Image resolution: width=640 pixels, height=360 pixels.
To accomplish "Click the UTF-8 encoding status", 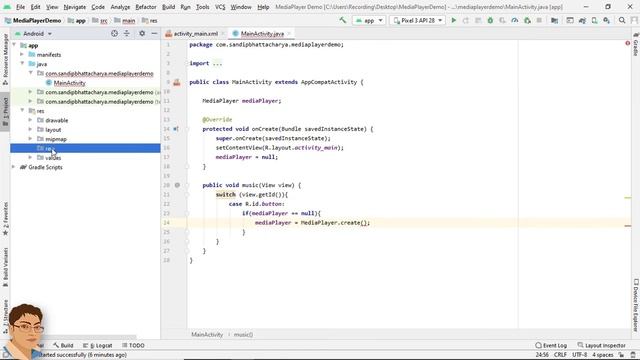I will [x=579, y=355].
